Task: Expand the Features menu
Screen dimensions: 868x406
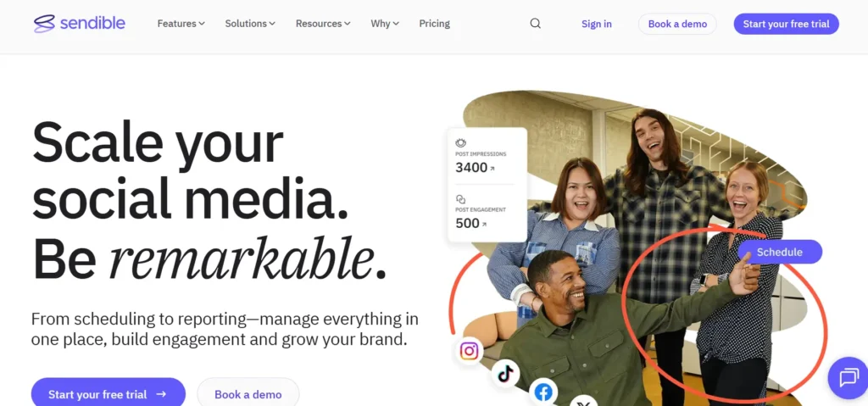Action: tap(181, 24)
